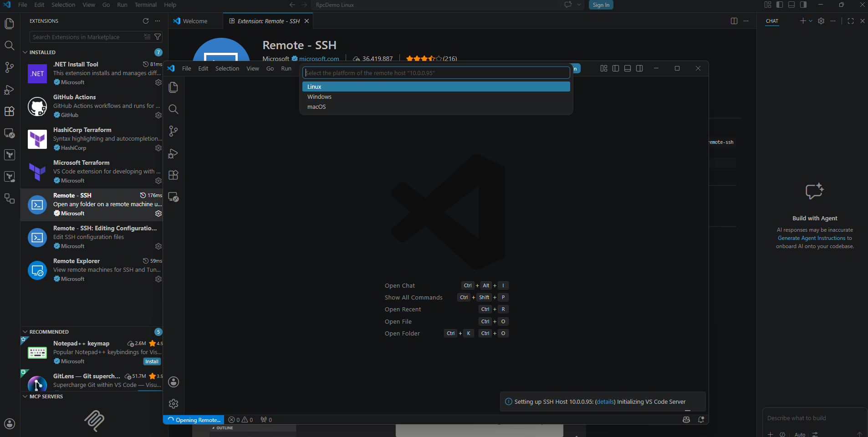This screenshot has height=437, width=868.
Task: Toggle primary side bar in back window title bar
Action: point(780,5)
